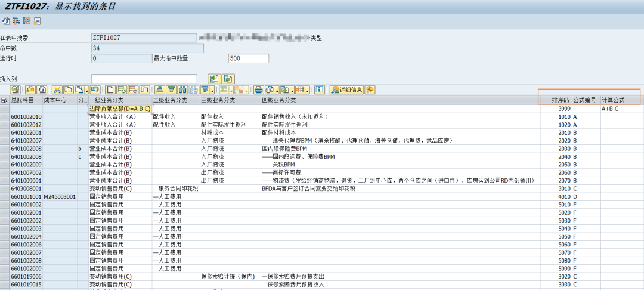Open the Filter funnel dropdown
Image resolution: width=644 pixels, height=290 pixels.
click(208, 90)
